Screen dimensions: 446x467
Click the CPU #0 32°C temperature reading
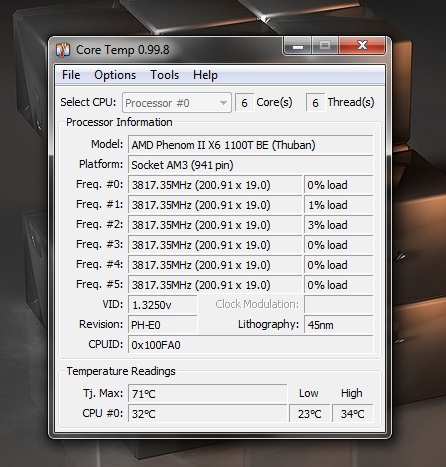pyautogui.click(x=207, y=414)
